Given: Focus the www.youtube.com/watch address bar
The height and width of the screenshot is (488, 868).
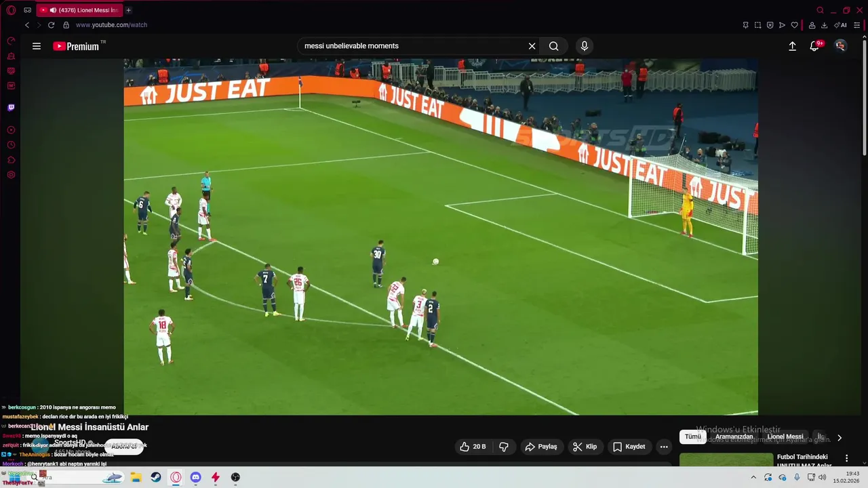Looking at the screenshot, I should tap(111, 25).
